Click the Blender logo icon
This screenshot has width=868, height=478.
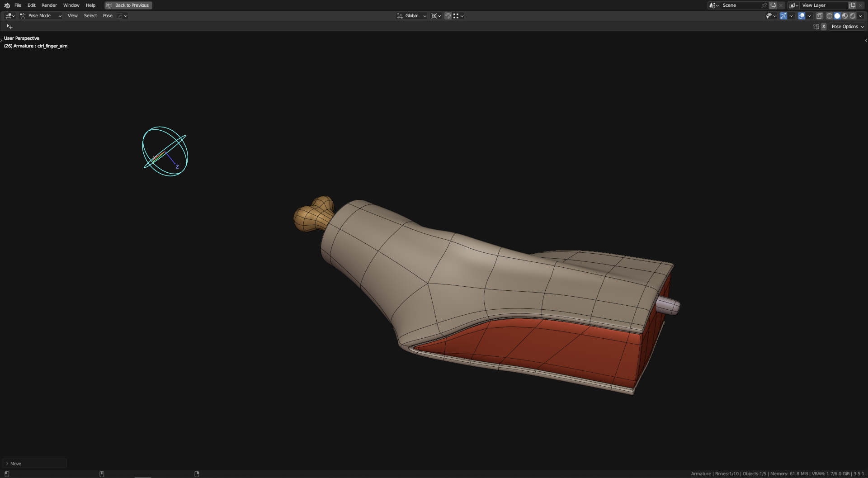(7, 5)
